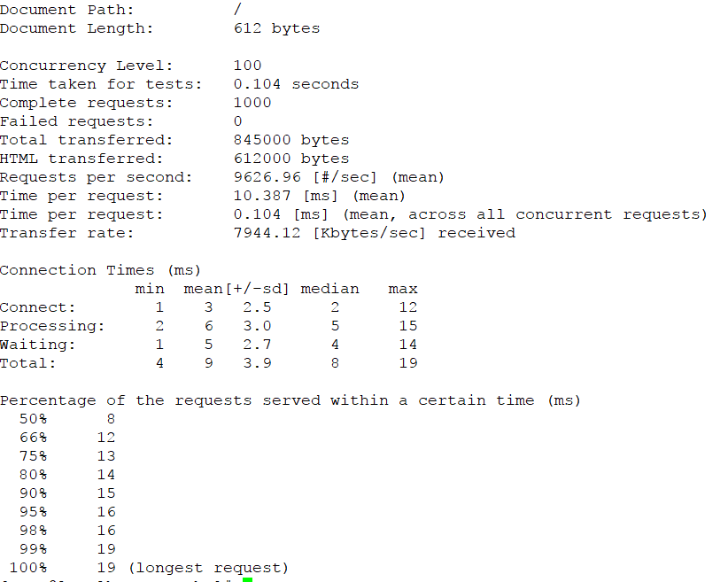Click the median column header

click(x=329, y=289)
